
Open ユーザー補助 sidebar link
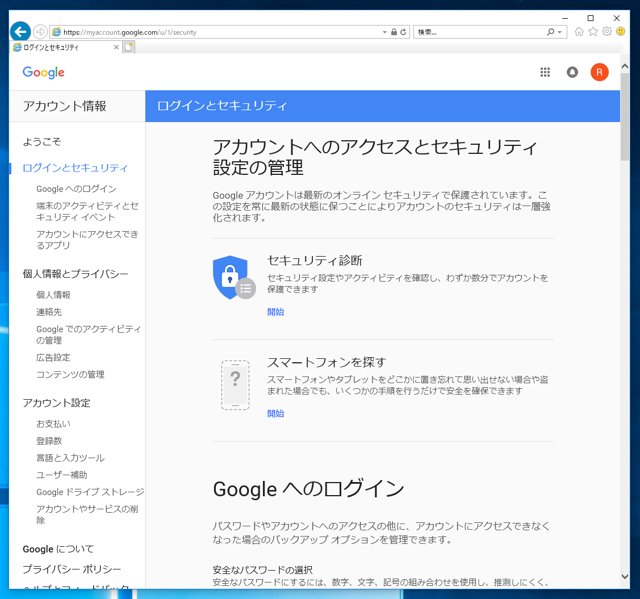click(x=62, y=475)
